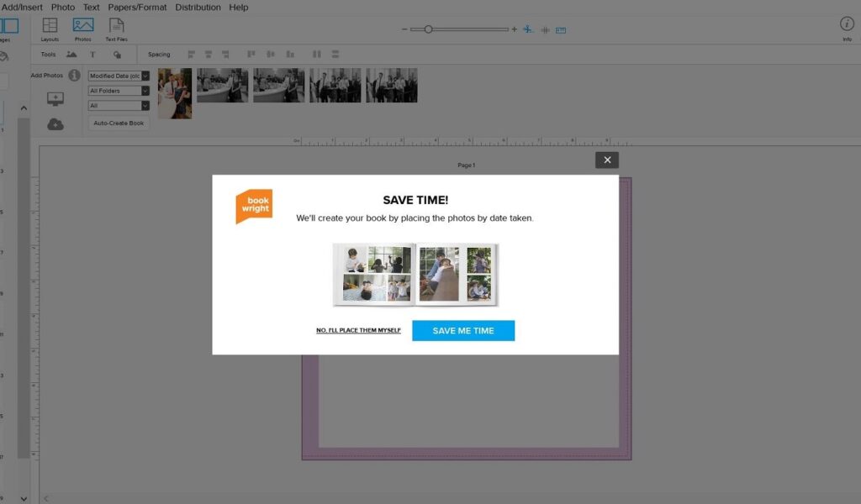This screenshot has height=504, width=861.
Task: Click the align left edges icon
Action: point(191,55)
